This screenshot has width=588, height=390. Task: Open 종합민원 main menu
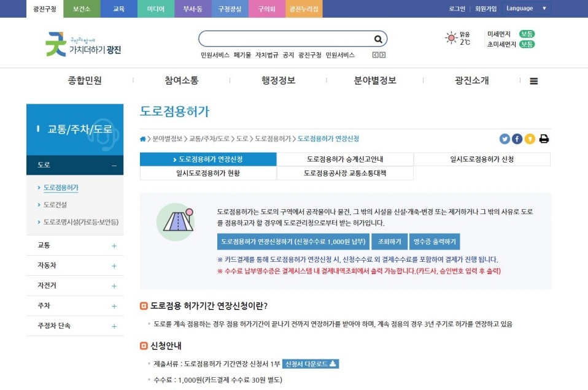pyautogui.click(x=85, y=80)
